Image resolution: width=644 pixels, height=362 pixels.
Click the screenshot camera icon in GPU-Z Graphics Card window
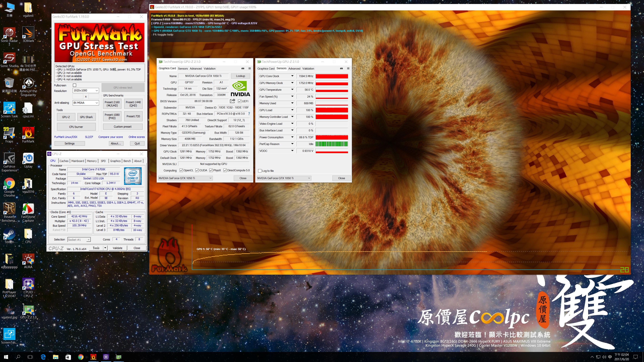[243, 68]
